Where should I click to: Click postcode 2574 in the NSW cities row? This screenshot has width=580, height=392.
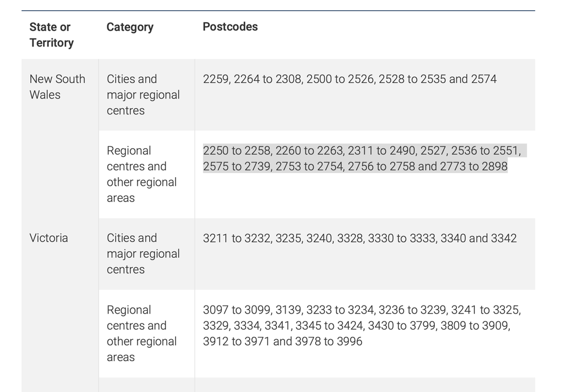(x=484, y=79)
